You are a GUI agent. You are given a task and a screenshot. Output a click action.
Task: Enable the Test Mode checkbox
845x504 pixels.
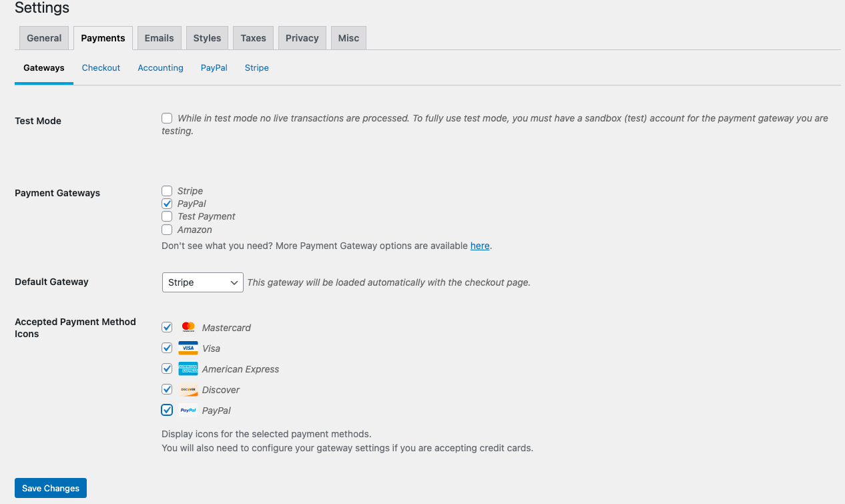click(167, 118)
